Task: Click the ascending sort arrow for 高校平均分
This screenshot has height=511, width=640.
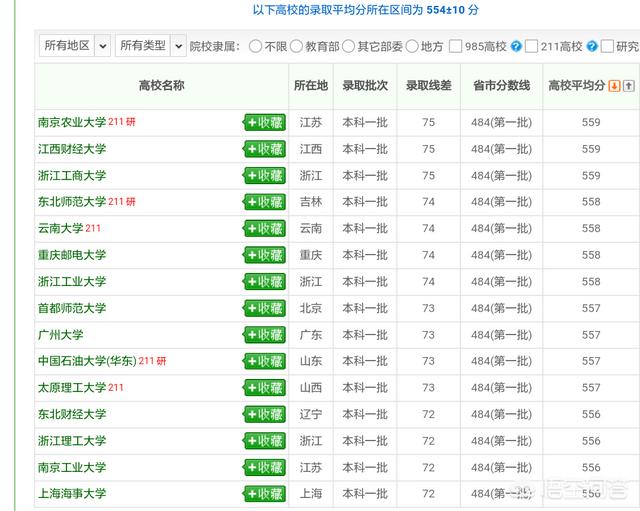Action: 629,86
